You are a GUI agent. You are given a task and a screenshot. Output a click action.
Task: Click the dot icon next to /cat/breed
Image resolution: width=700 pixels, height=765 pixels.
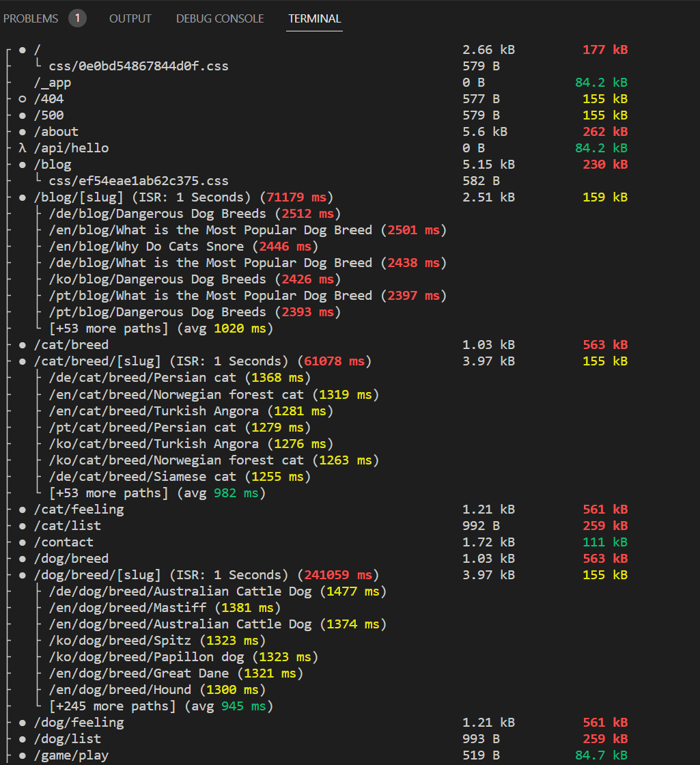tap(21, 344)
